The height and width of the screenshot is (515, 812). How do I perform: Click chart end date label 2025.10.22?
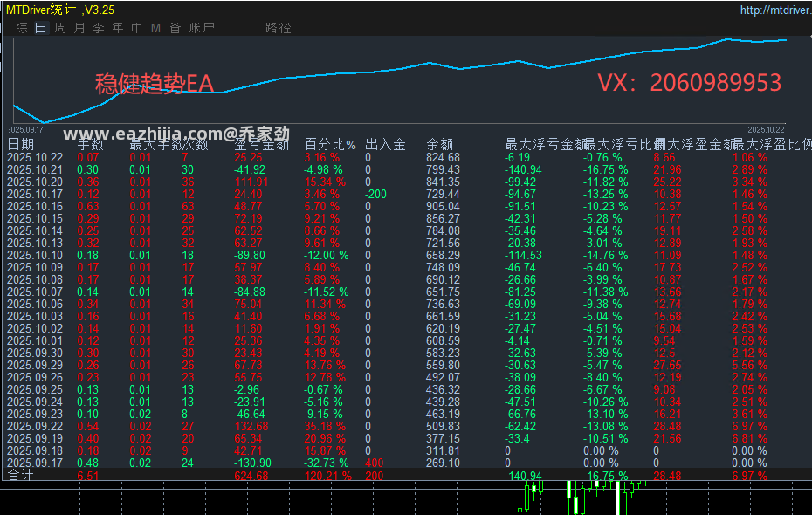pos(766,129)
